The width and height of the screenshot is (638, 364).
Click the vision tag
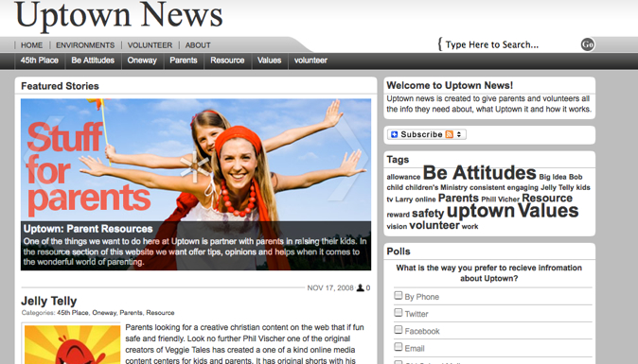pyautogui.click(x=397, y=227)
